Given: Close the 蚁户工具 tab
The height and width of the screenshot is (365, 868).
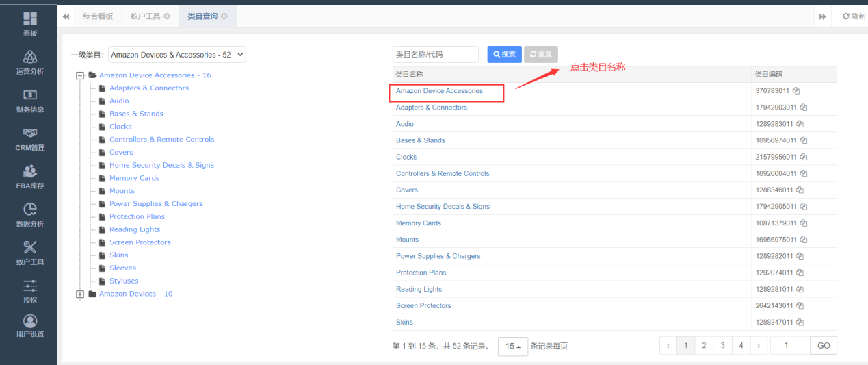Looking at the screenshot, I should (x=167, y=16).
